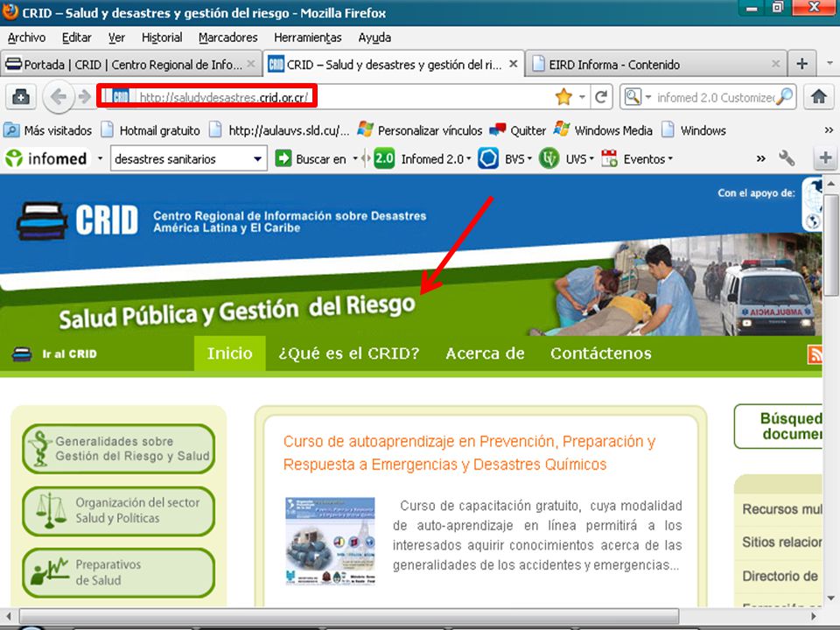Image resolution: width=840 pixels, height=630 pixels.
Task: Open the Ayuda menu
Action: pos(374,38)
